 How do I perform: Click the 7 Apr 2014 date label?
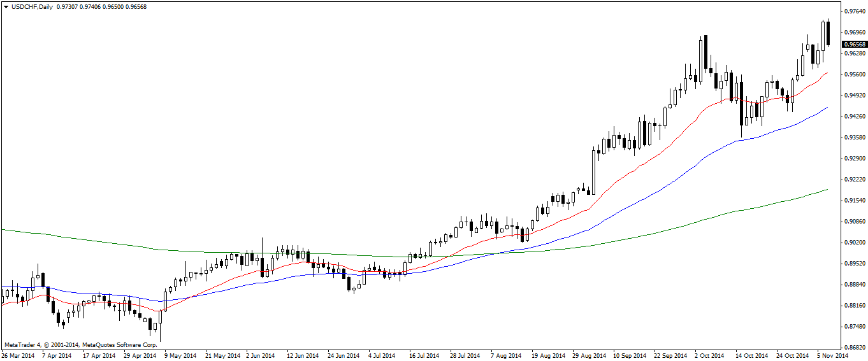click(58, 355)
